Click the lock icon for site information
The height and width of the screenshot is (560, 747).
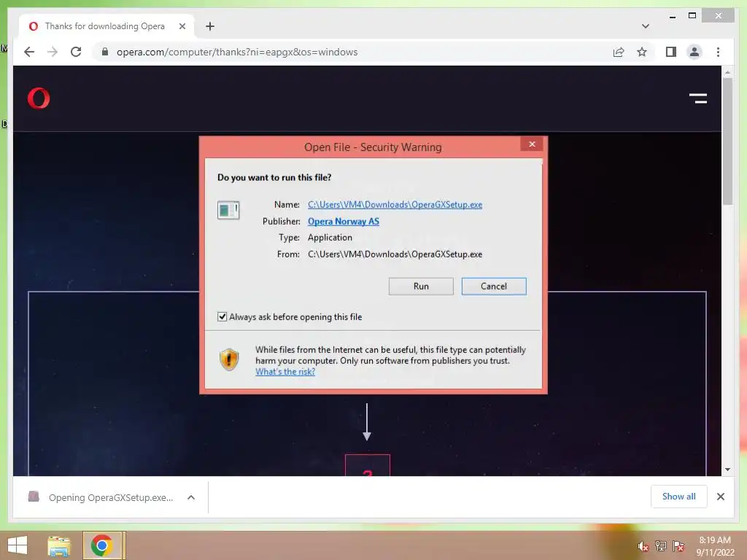point(105,52)
